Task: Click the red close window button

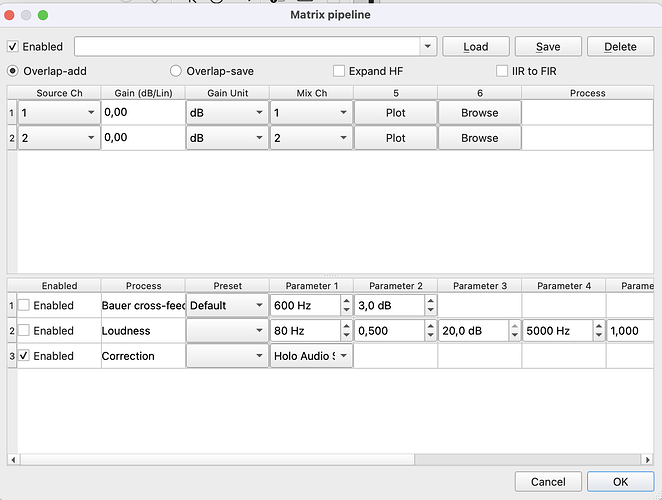Action: [x=9, y=15]
